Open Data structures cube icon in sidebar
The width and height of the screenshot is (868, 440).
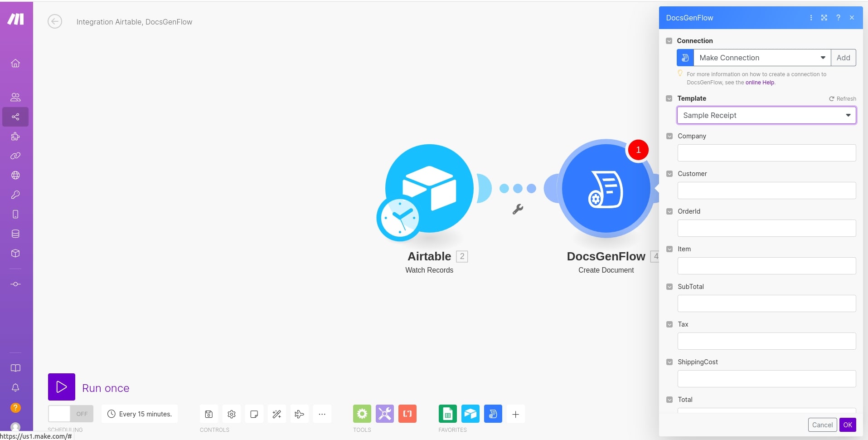15,253
